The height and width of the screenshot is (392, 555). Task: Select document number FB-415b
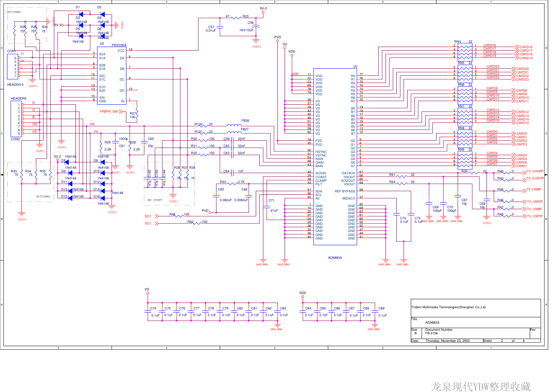[x=432, y=333]
